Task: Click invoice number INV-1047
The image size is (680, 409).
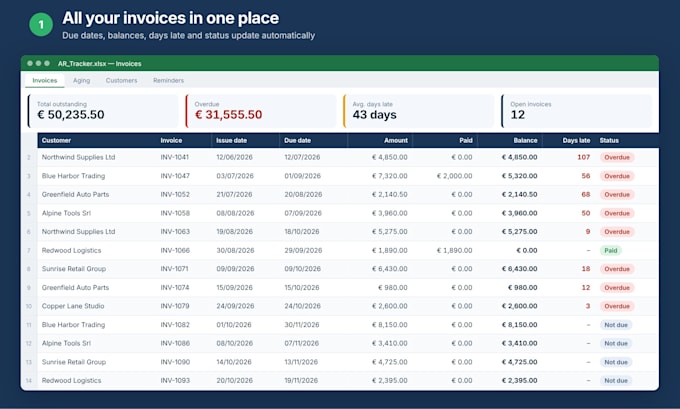Action: point(175,176)
